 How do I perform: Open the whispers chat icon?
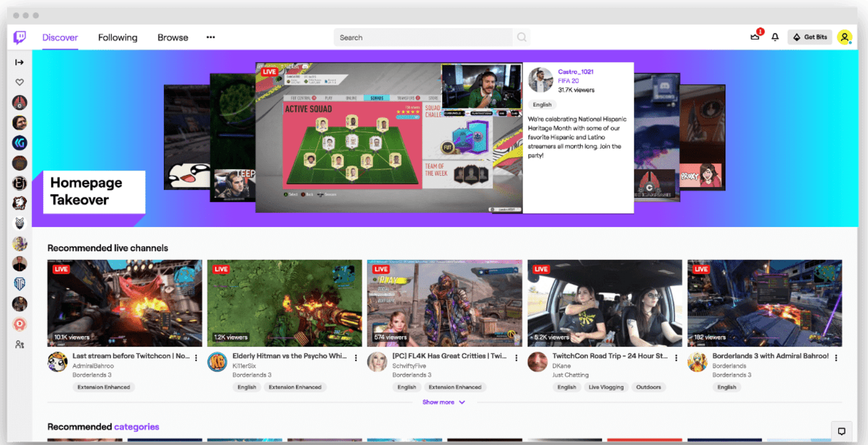[x=841, y=431]
